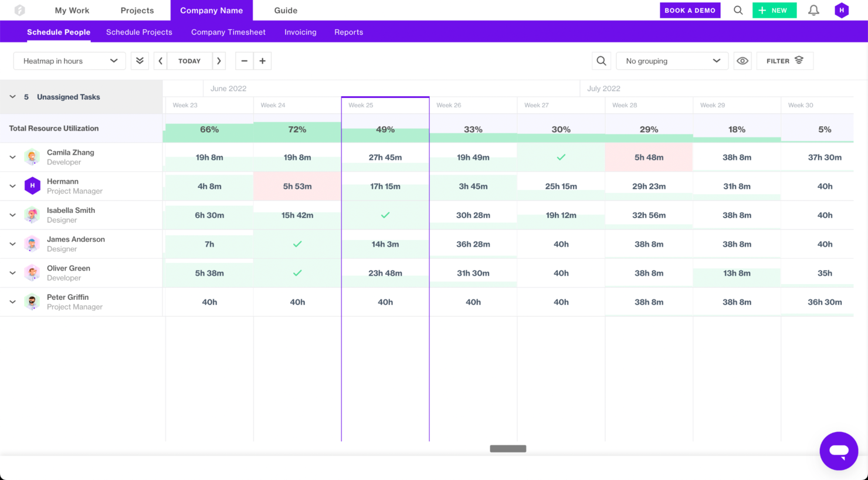The image size is (868, 480).
Task: Click the app logo icon
Action: 19,10
